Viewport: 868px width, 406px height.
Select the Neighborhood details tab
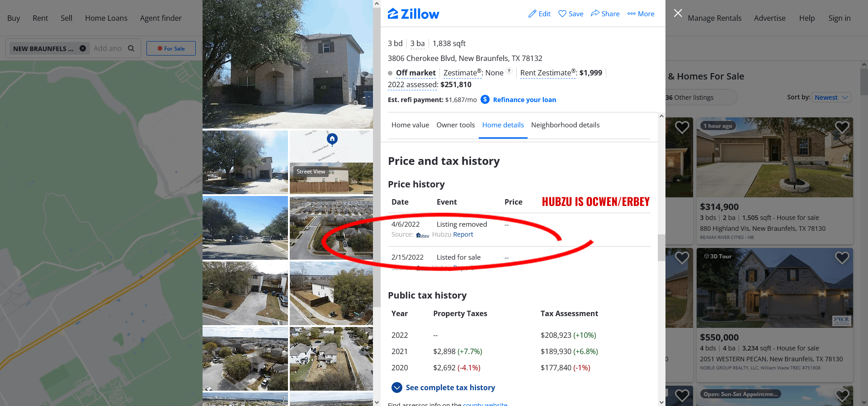click(x=565, y=125)
